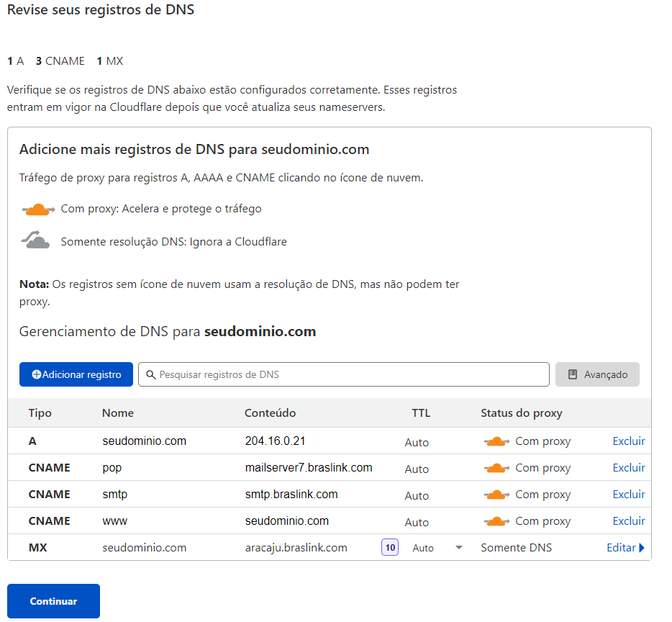The width and height of the screenshot is (672, 622).
Task: Click Excluir for the smtp record
Action: tap(629, 494)
